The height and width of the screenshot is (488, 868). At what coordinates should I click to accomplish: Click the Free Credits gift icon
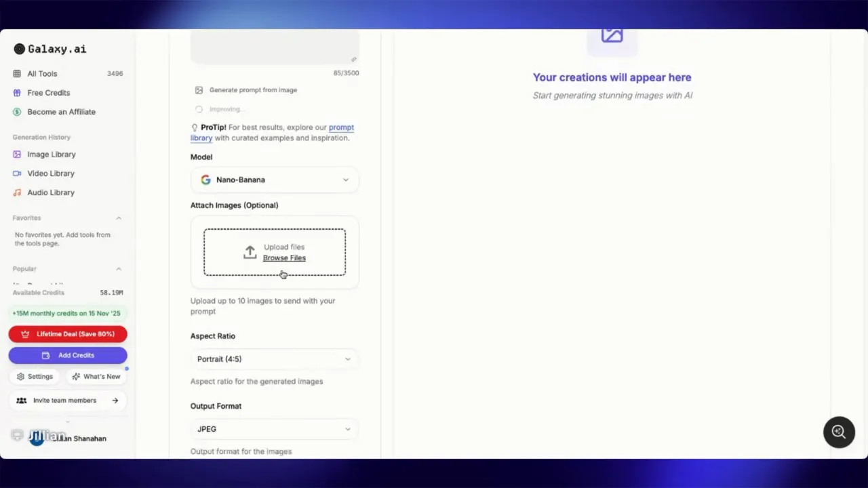point(16,92)
